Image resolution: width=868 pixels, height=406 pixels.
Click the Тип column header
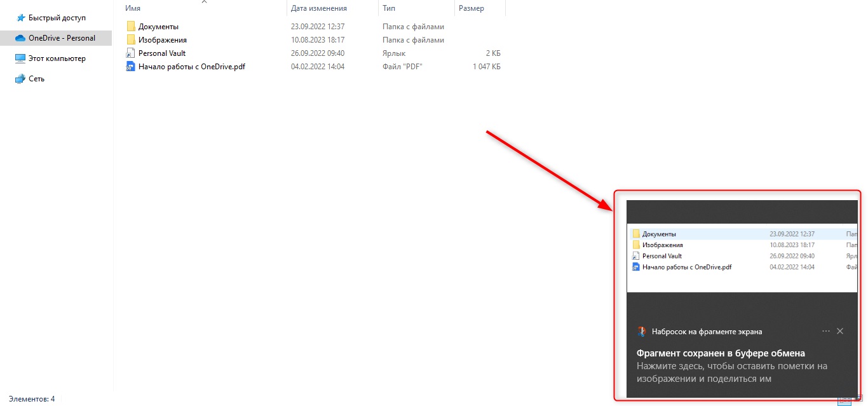(389, 8)
